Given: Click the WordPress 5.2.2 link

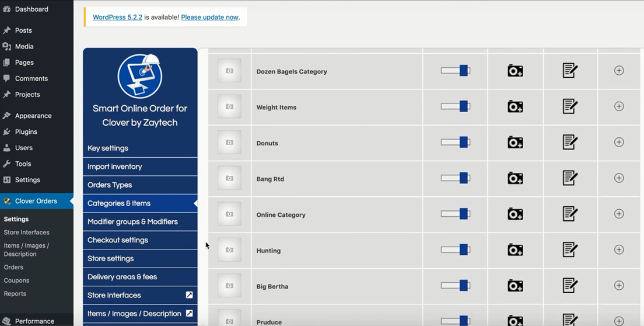Looking at the screenshot, I should [x=117, y=18].
